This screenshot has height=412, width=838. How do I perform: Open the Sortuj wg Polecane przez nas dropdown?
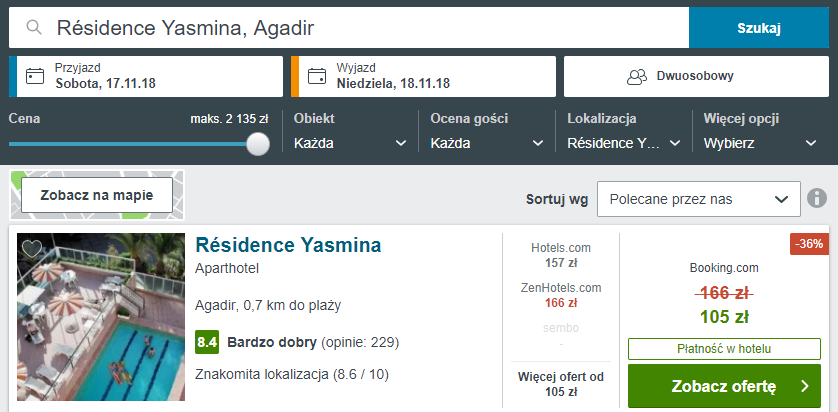(x=699, y=199)
